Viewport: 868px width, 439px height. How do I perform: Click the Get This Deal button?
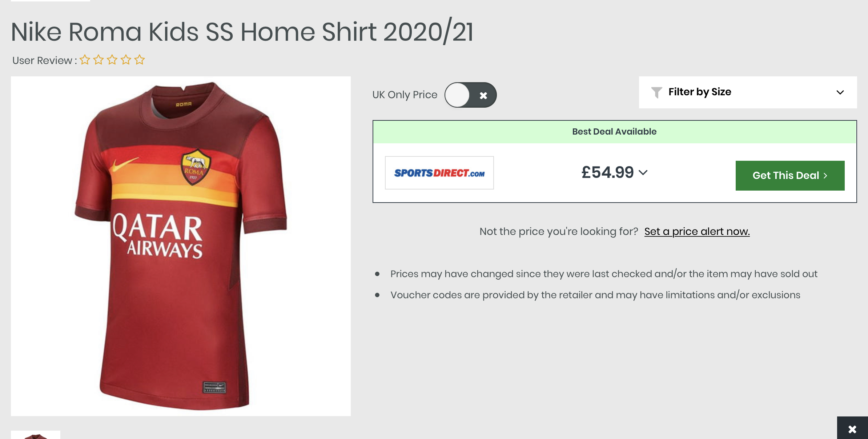coord(790,176)
